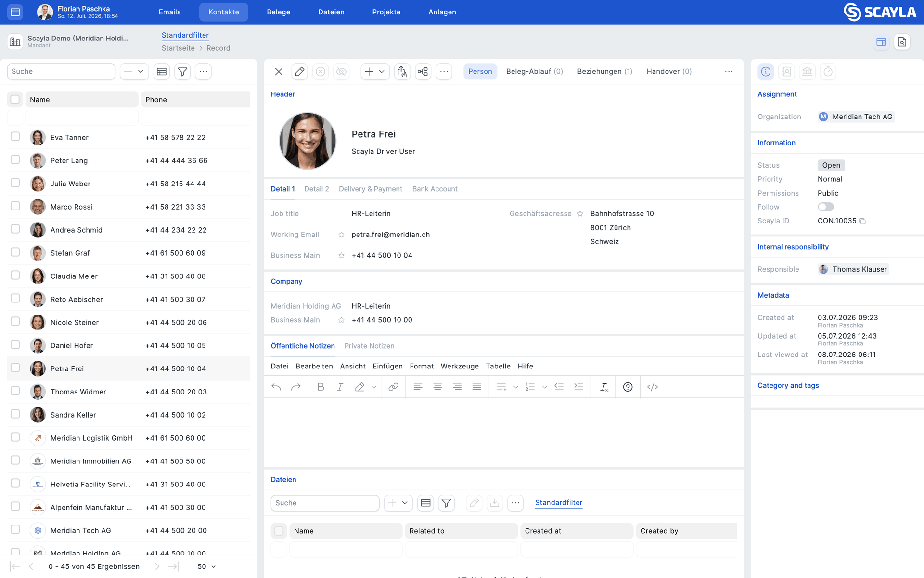Apply bold formatting in notes editor
This screenshot has height=578, width=924.
click(x=321, y=387)
